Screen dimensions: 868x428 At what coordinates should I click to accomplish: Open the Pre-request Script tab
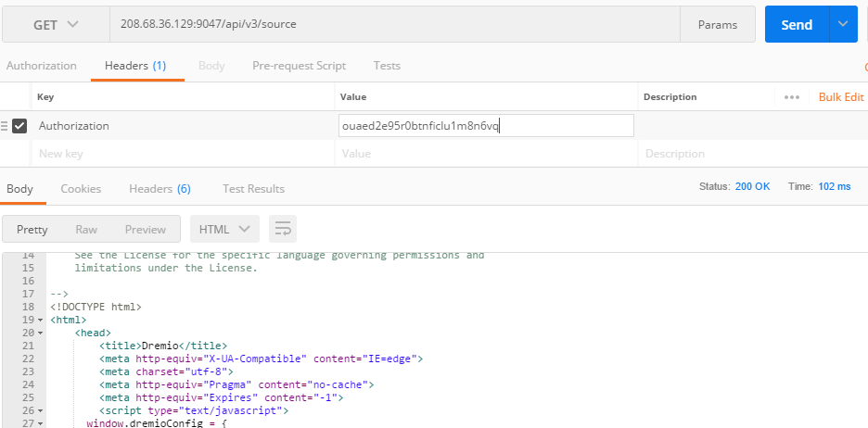[299, 65]
